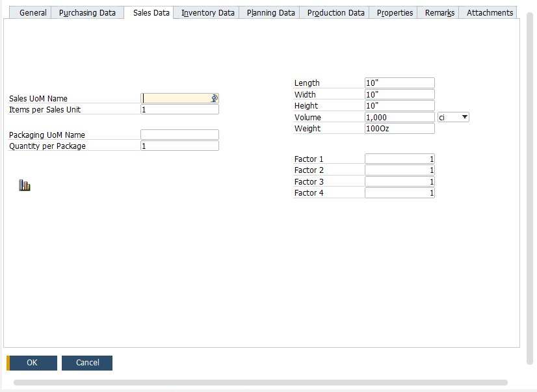Open the Attachments tab
Screen dimensions: 537x392
(488, 12)
